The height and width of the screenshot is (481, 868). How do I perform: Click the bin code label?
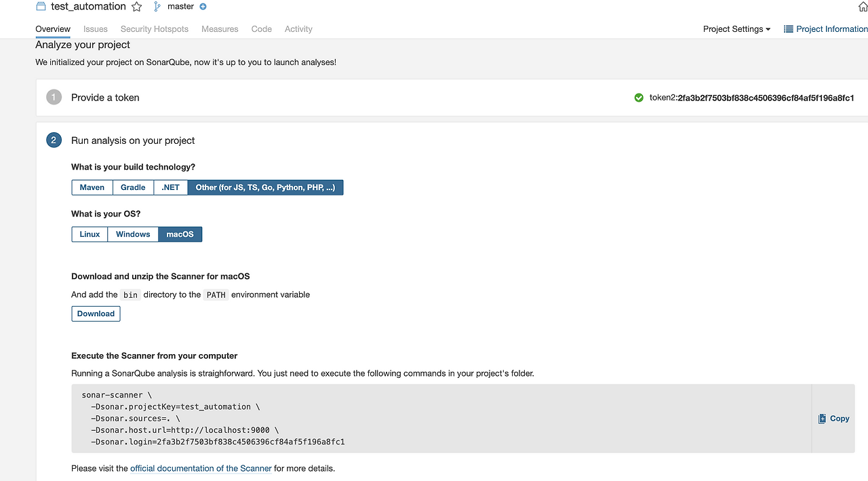coord(130,294)
